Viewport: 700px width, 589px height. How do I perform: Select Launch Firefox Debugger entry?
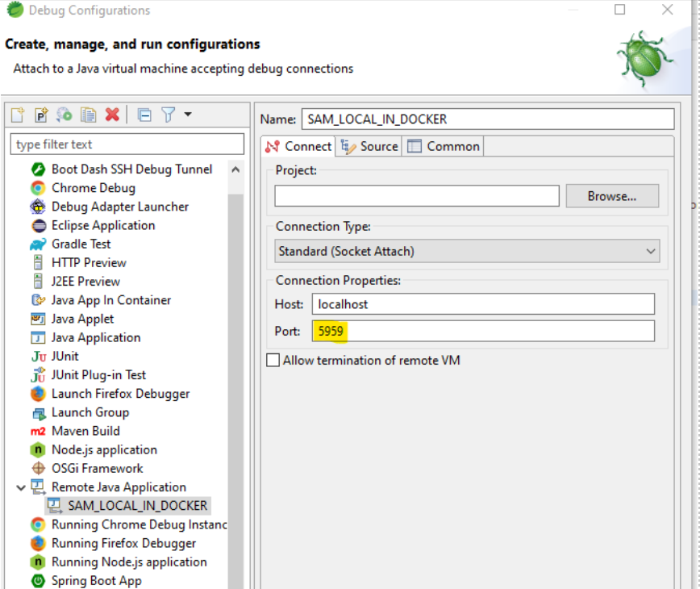click(x=120, y=394)
